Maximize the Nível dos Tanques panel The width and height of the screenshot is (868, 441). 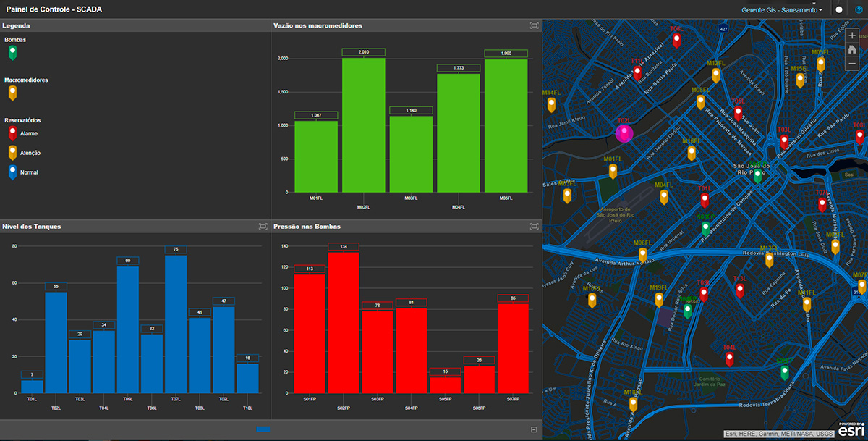(x=263, y=227)
